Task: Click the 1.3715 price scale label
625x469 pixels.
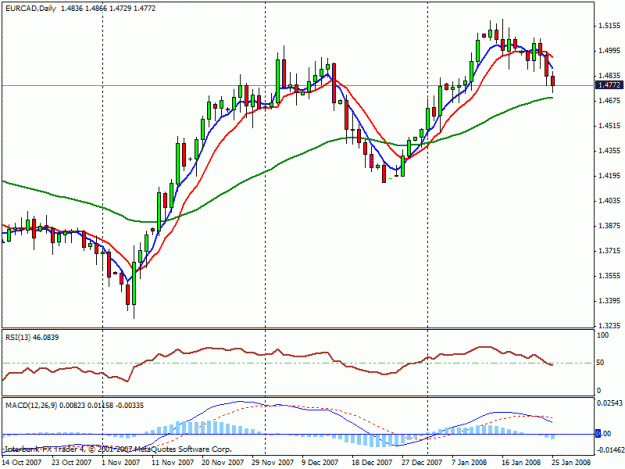Action: click(x=609, y=251)
